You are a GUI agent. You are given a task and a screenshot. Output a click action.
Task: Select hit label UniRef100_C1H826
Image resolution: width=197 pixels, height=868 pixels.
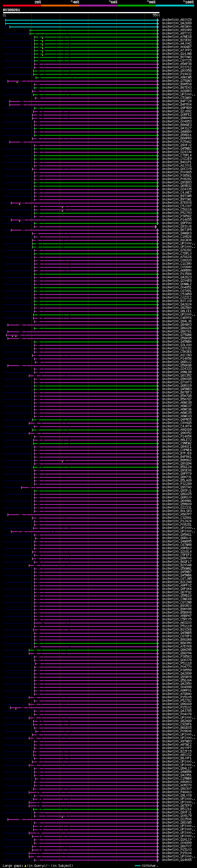click(x=177, y=236)
